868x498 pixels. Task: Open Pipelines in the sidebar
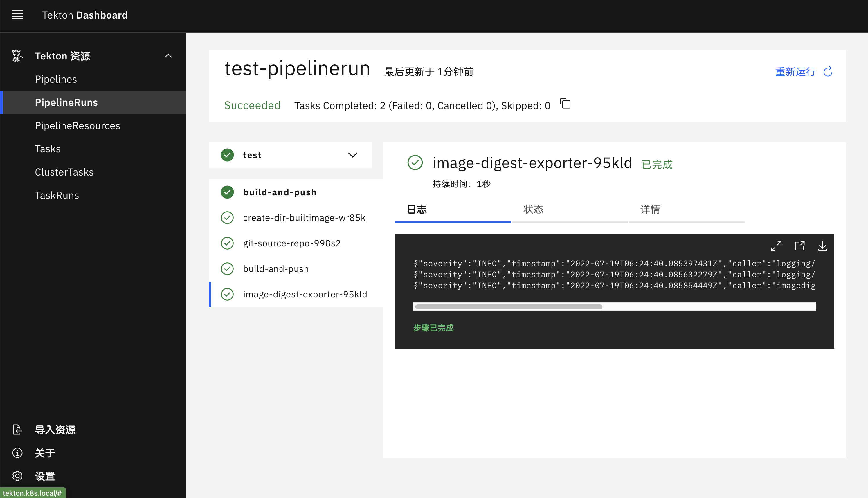93,79
